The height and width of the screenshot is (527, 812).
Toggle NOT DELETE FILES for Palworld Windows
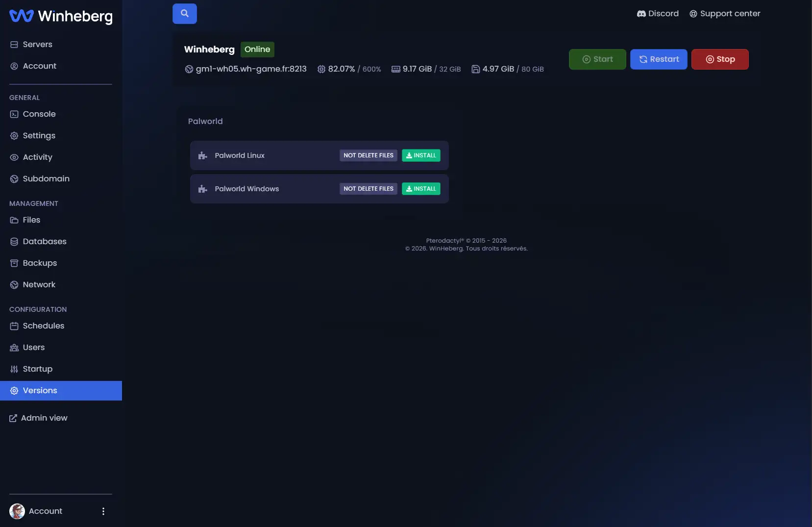click(x=369, y=189)
